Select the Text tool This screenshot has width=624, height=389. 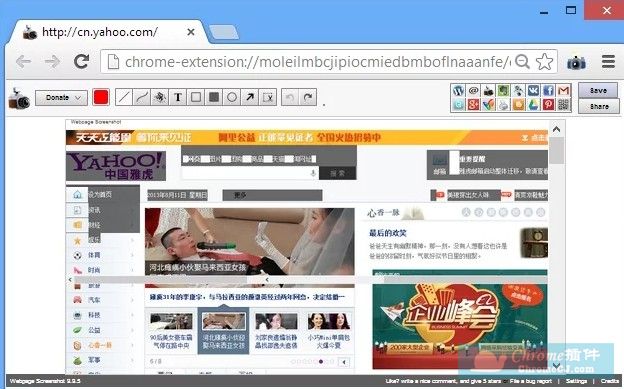click(178, 97)
